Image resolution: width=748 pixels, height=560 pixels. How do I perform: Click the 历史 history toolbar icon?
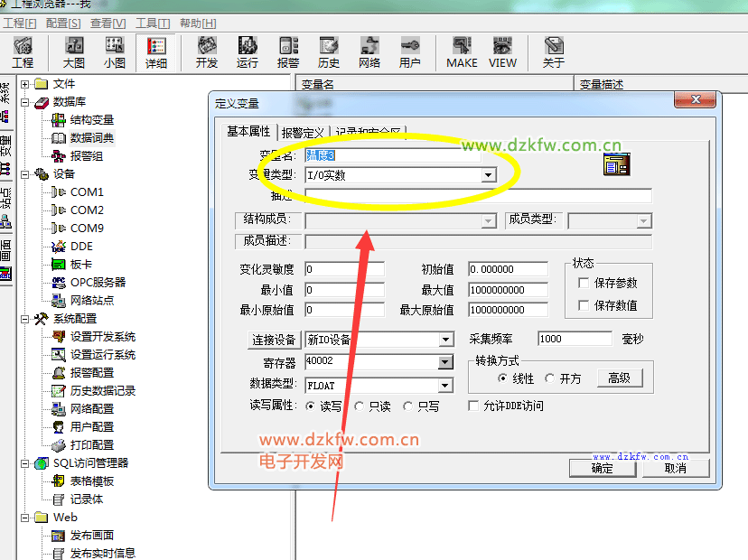[329, 52]
